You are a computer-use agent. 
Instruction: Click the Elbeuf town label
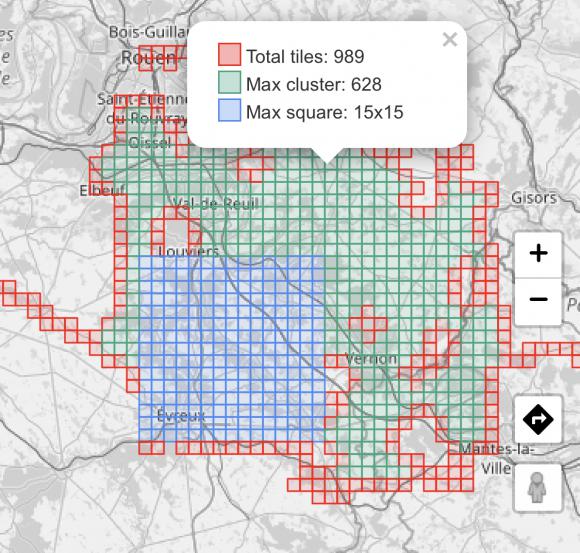(x=102, y=190)
